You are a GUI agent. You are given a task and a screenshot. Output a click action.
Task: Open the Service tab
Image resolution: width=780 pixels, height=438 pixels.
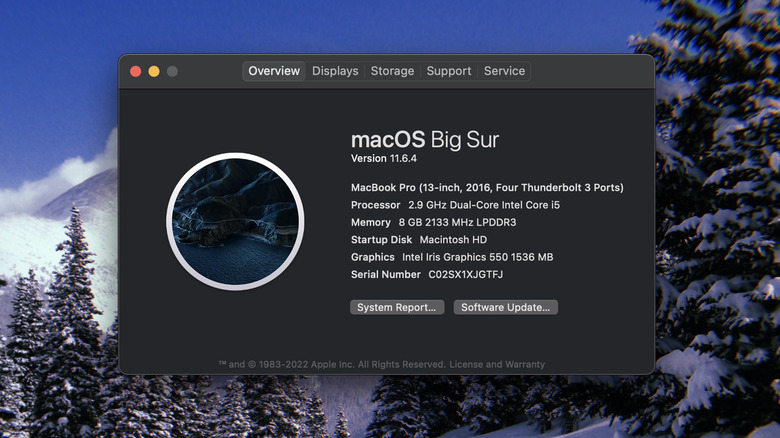pos(504,71)
